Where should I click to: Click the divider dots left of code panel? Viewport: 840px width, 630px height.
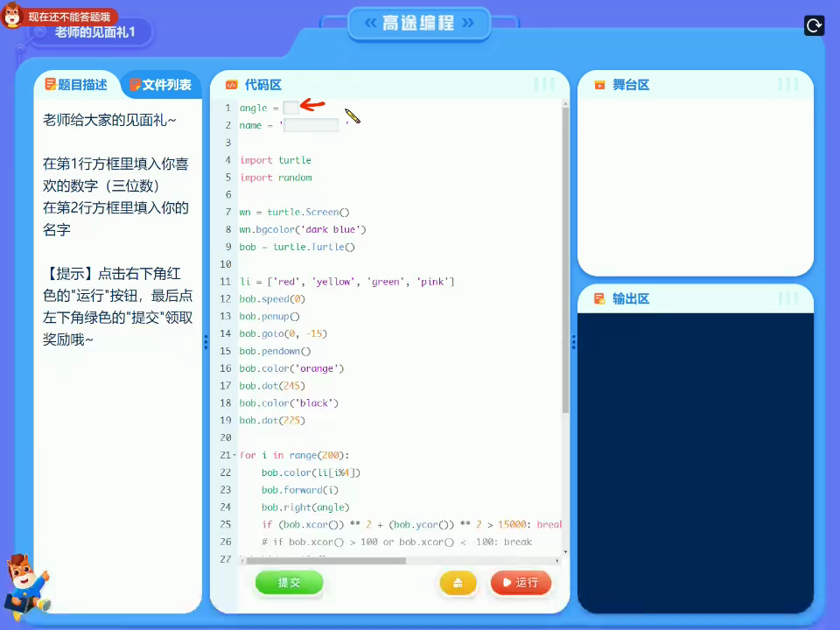click(206, 342)
